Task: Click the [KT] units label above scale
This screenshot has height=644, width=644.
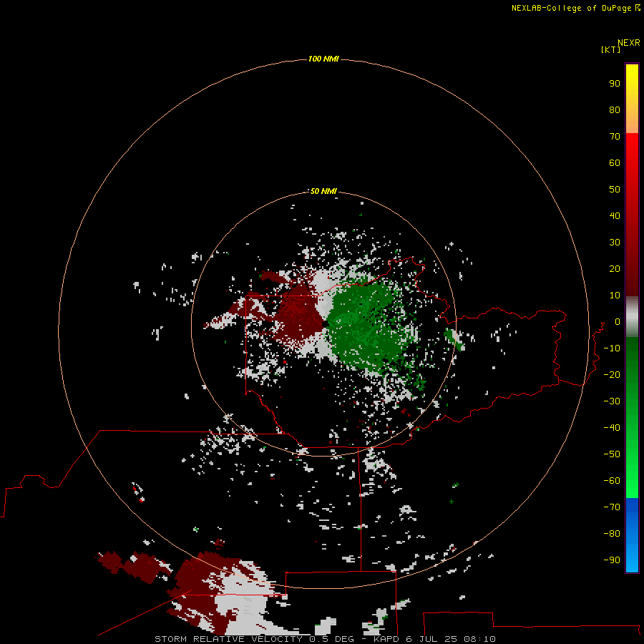Action: [611, 49]
